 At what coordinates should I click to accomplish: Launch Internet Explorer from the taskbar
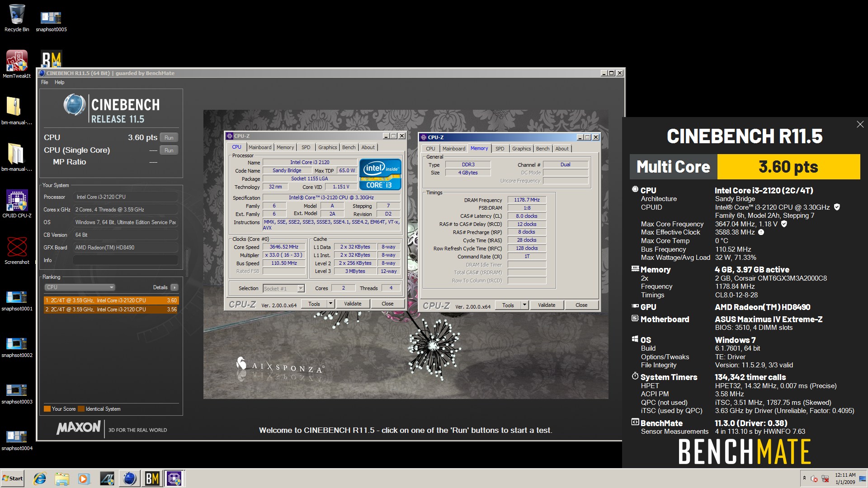(40, 479)
